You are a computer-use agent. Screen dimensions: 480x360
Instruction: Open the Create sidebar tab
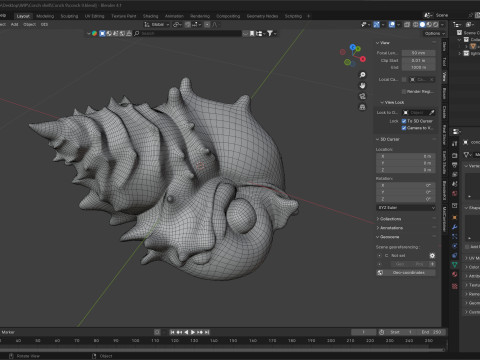pos(444,112)
